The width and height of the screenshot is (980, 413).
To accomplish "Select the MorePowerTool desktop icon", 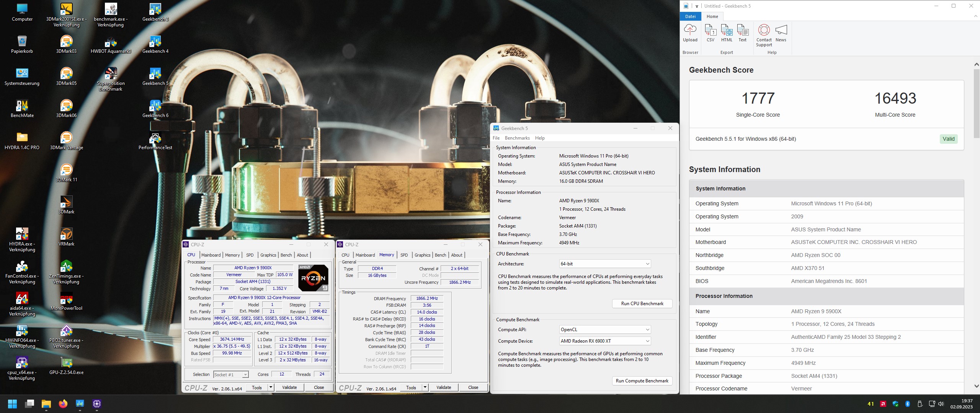I will [x=66, y=302].
